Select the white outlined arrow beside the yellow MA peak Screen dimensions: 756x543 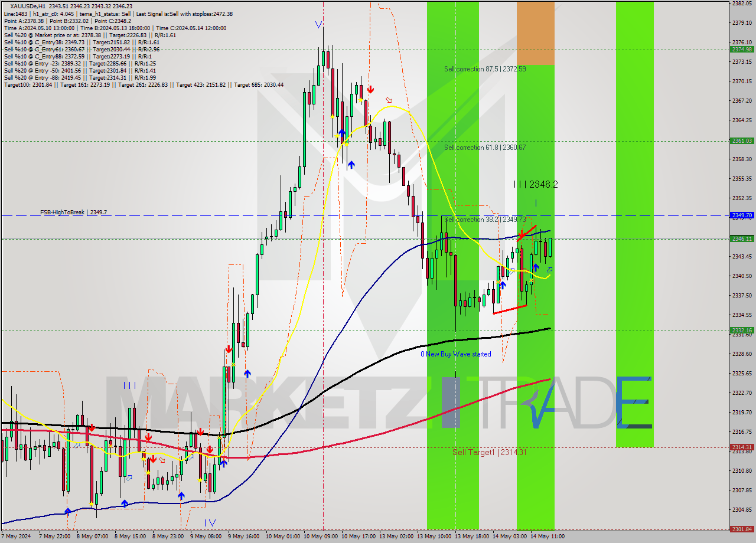[x=389, y=100]
